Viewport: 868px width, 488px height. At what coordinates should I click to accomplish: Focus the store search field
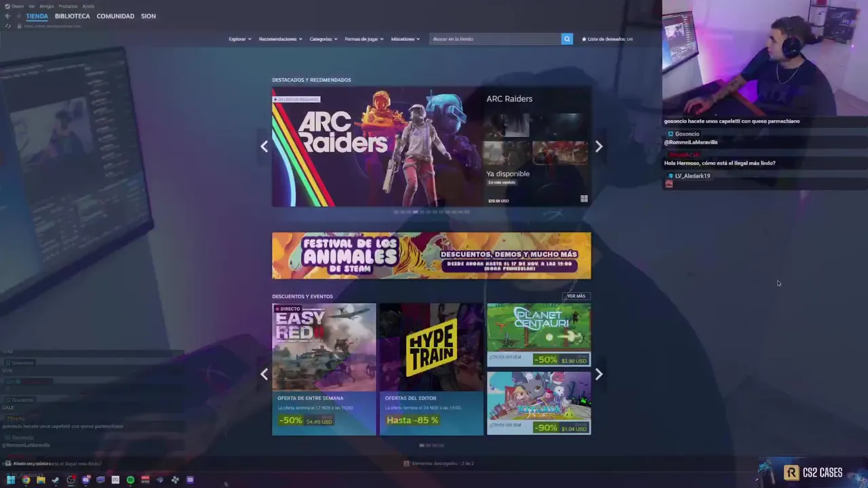tap(495, 39)
